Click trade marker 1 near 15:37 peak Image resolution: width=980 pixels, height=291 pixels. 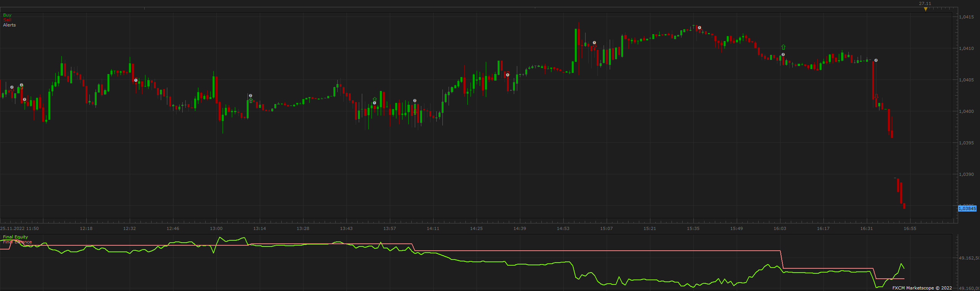[700, 28]
